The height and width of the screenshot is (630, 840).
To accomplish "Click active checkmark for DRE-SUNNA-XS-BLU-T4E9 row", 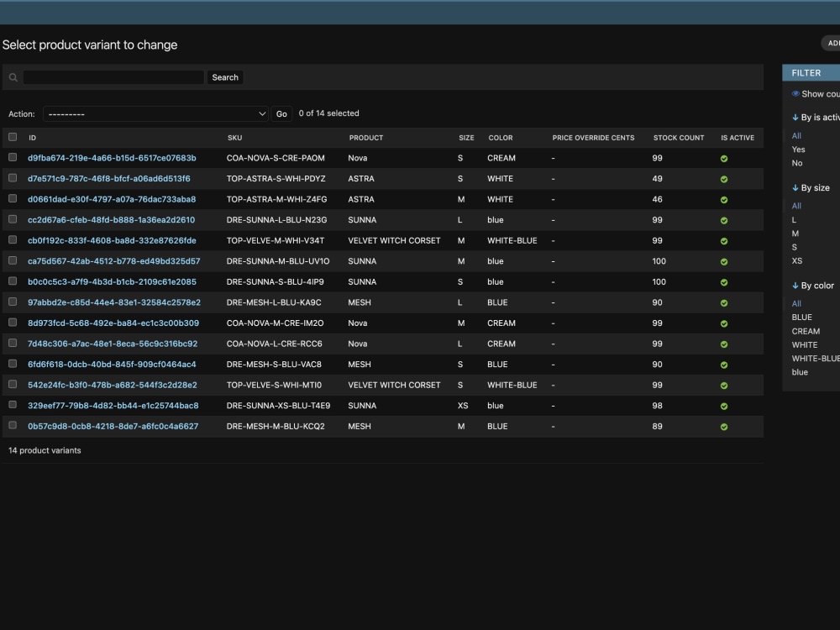I will point(724,406).
